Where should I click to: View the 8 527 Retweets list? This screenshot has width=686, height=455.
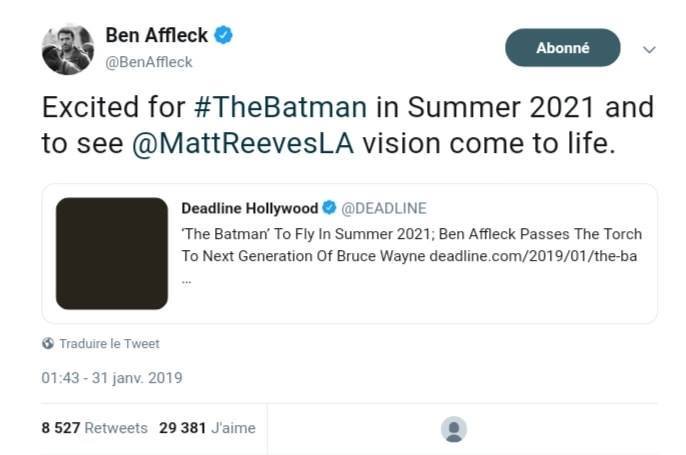pos(94,428)
